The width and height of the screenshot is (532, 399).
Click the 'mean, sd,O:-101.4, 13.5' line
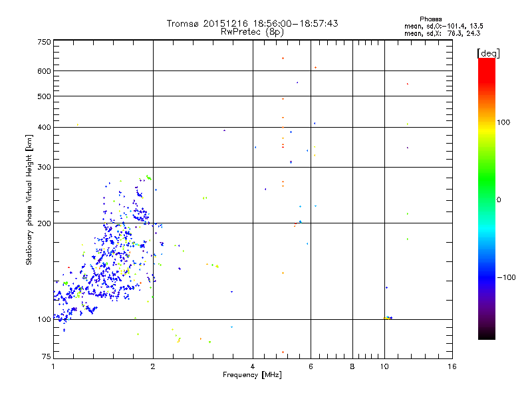tap(444, 26)
